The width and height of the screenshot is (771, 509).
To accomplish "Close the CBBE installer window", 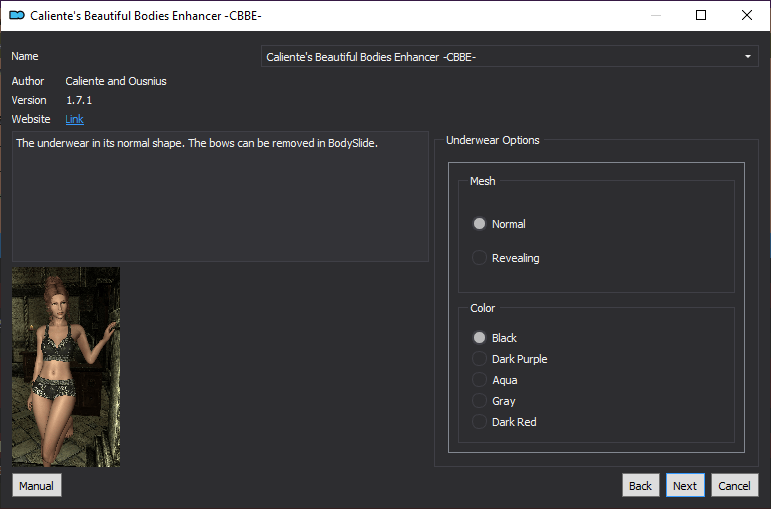I will coord(746,15).
